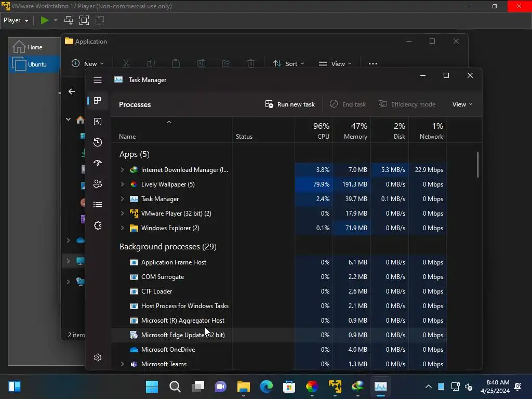The image size is (532, 399).
Task: Open See more ellipsis in Explorer toolbar
Action: [x=373, y=63]
